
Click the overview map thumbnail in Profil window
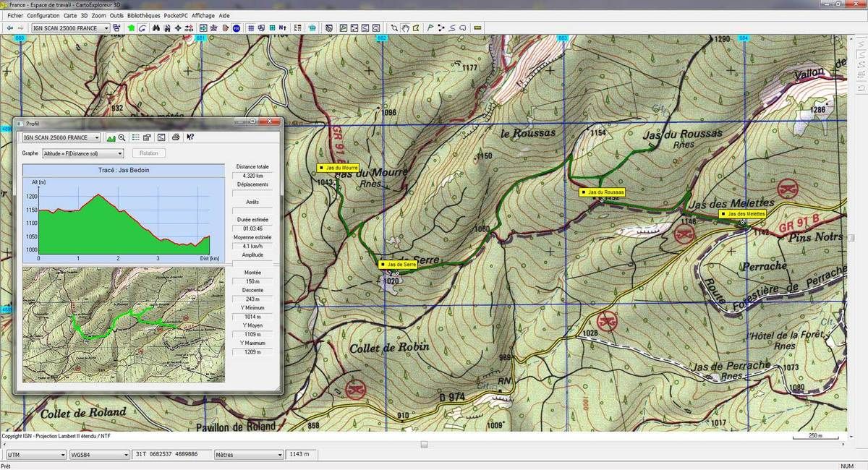(124, 325)
